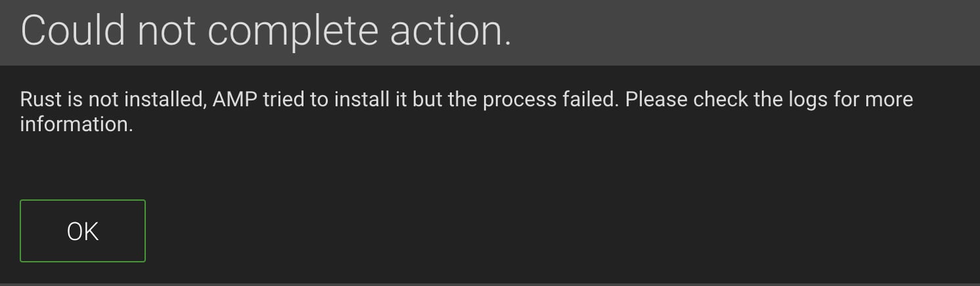Click the "Rust is not installed" error message
Viewport: 980px width, 286px height.
click(466, 100)
